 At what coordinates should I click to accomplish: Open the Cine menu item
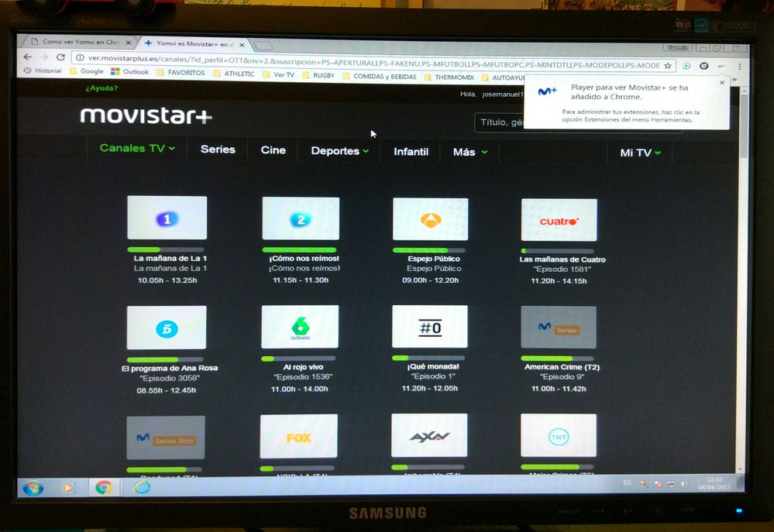(273, 150)
